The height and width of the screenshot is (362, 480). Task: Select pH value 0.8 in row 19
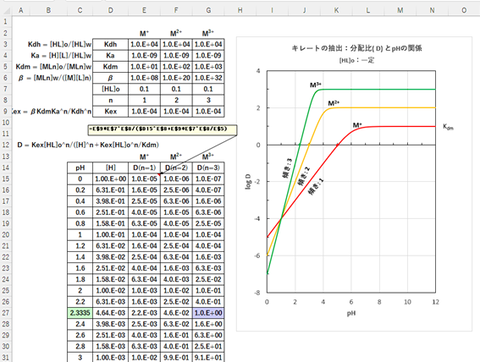click(80, 223)
